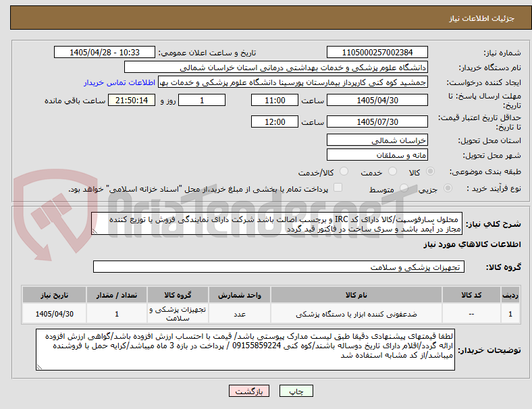Click the جزئیات اطلاعات نیاز page header
Screen dimensions: 532x409
point(482,18)
